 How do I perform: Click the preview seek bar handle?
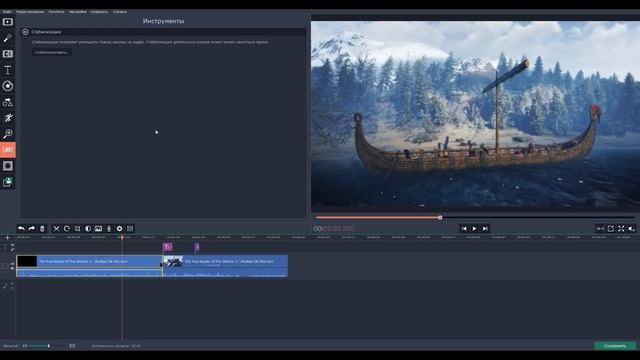440,218
